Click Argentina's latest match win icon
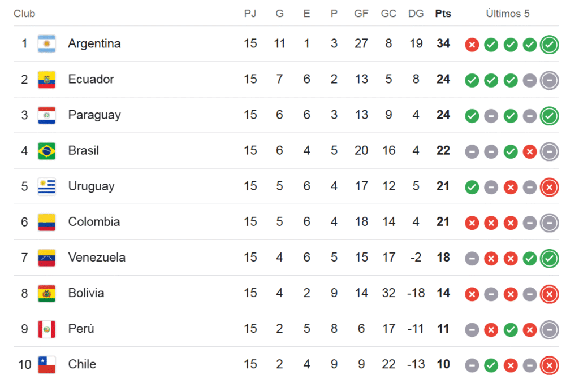 pyautogui.click(x=549, y=45)
